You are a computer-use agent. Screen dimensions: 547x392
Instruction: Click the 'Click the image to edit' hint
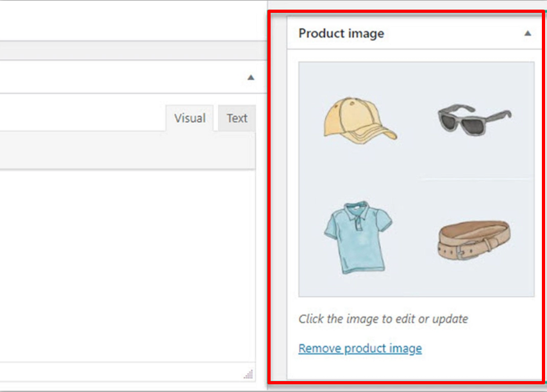(383, 318)
